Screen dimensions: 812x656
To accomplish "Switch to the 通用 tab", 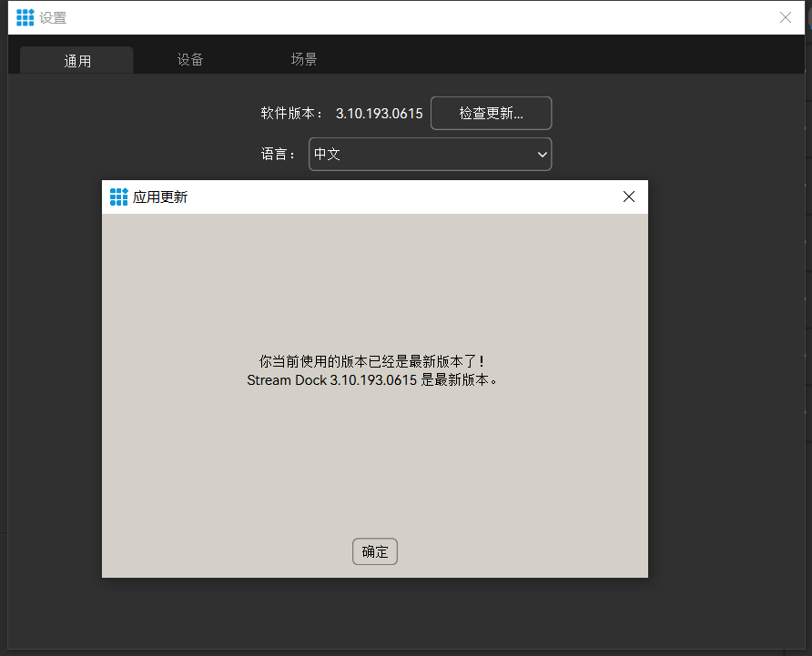I will (x=76, y=61).
